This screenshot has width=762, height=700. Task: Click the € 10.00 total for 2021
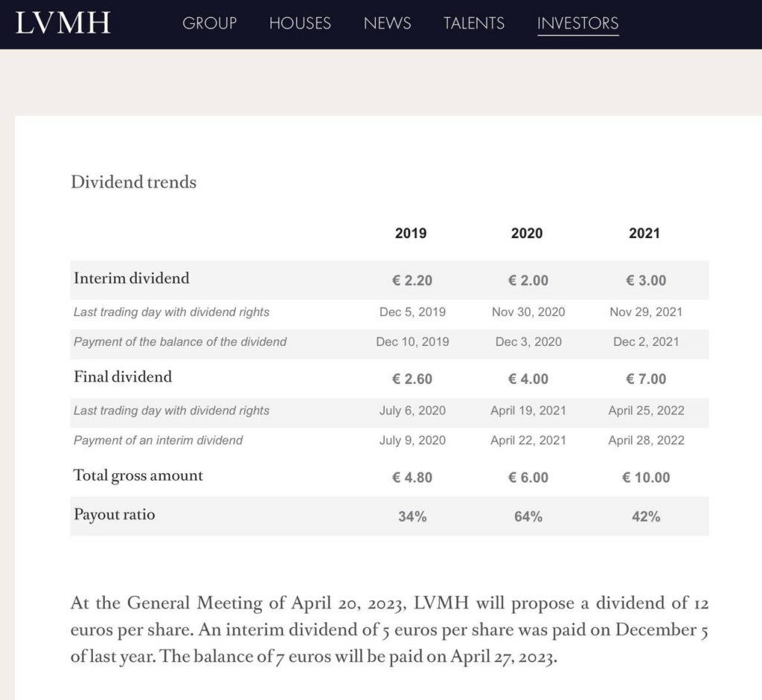pos(646,478)
